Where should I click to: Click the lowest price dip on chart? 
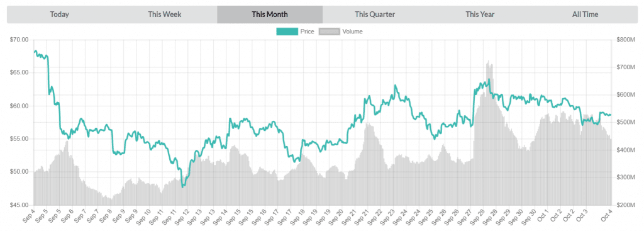pyautogui.click(x=182, y=186)
